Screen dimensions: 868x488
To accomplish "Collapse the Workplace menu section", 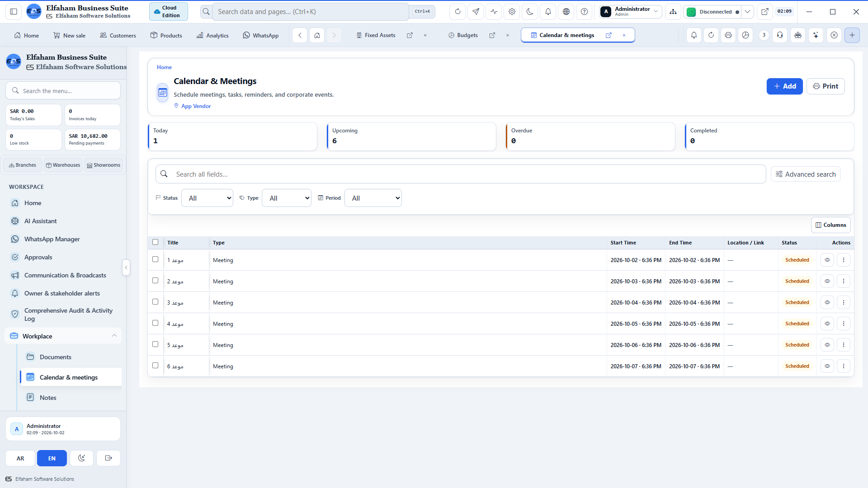I will point(63,336).
